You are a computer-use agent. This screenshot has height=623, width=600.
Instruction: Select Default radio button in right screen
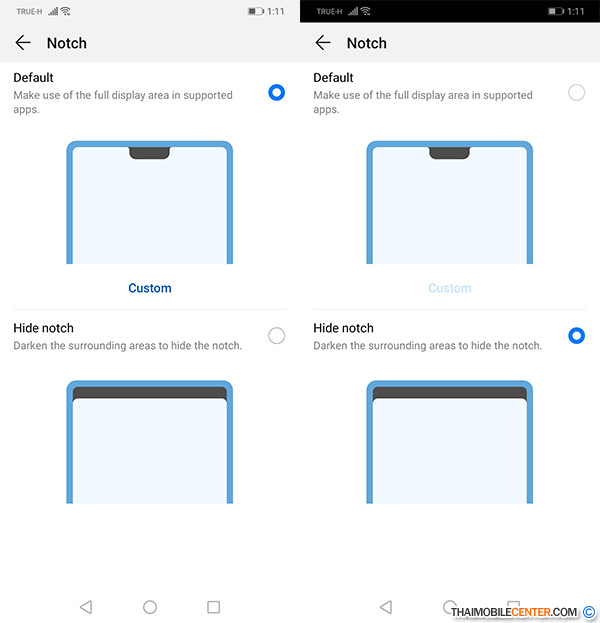click(x=576, y=93)
